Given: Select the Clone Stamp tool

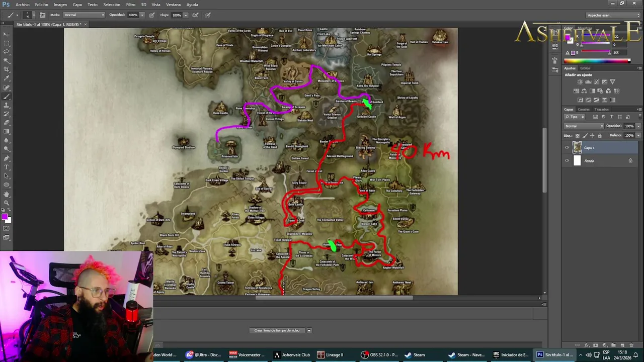Looking at the screenshot, I should point(7,105).
